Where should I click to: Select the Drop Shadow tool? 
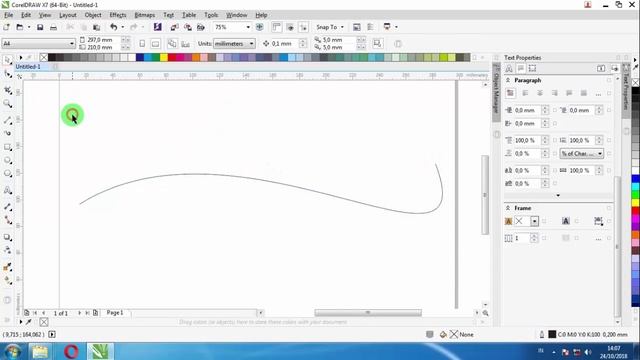click(x=7, y=237)
